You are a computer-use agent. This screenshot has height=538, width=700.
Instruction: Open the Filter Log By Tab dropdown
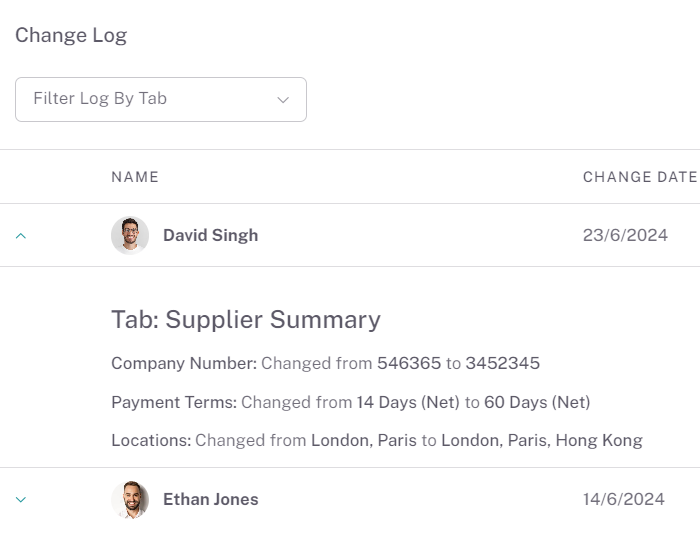[x=161, y=99]
